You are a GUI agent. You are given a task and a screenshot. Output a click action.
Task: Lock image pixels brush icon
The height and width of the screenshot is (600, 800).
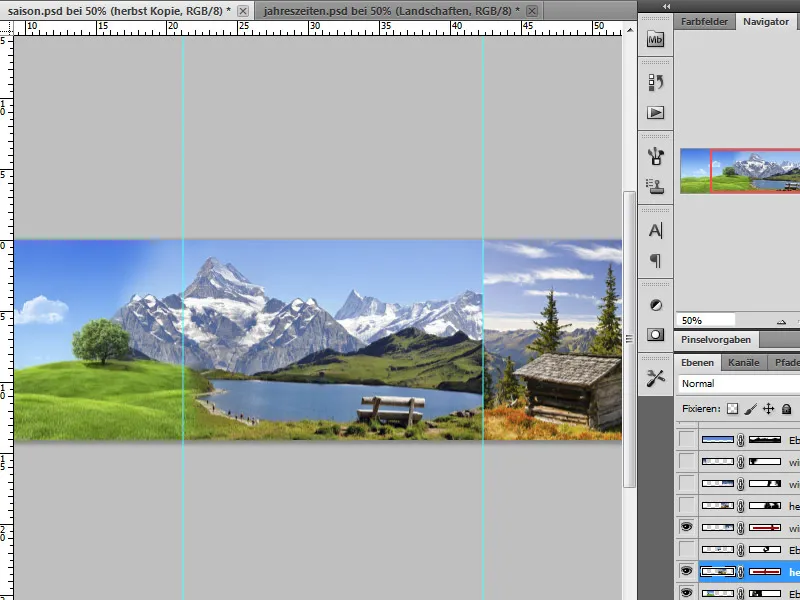(x=750, y=409)
